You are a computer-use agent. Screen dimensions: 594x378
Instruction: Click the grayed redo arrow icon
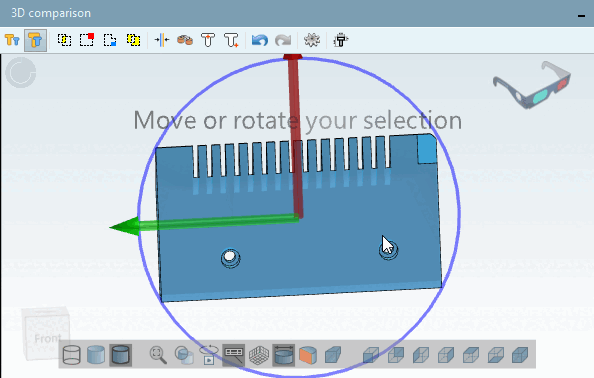[283, 40]
